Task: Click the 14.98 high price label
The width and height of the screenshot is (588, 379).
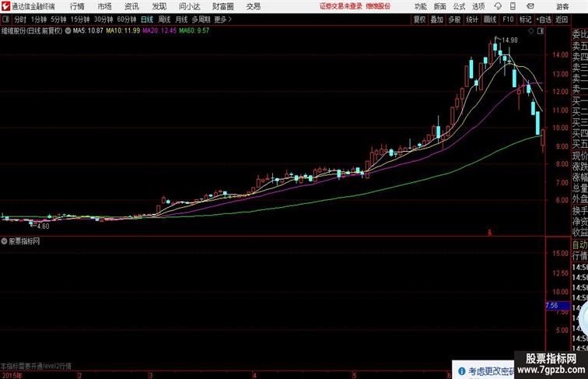Action: coord(509,40)
